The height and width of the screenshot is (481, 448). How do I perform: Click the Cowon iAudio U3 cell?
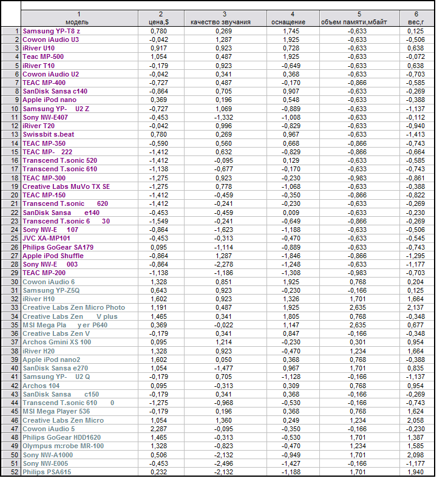80,39
